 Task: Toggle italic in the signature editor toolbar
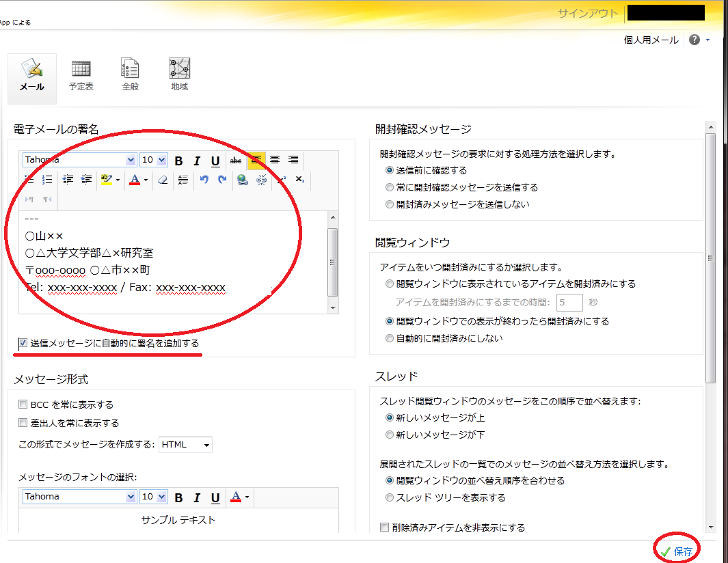tap(197, 161)
